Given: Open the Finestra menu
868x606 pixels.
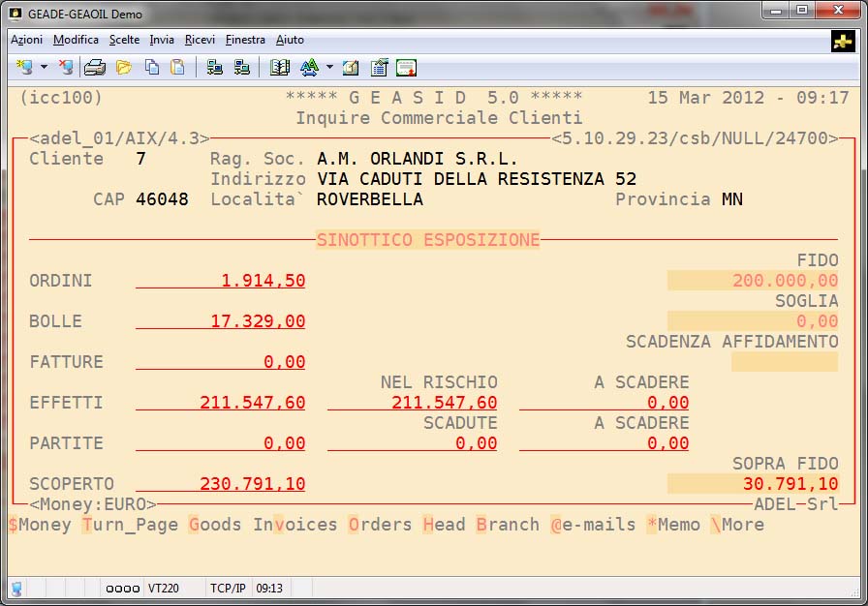Looking at the screenshot, I should pos(245,40).
